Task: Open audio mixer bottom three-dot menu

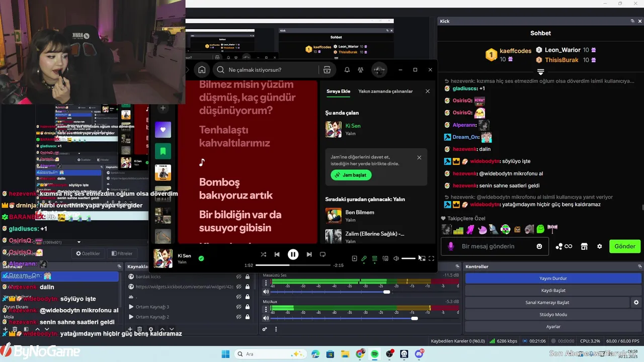Action: 276,329
